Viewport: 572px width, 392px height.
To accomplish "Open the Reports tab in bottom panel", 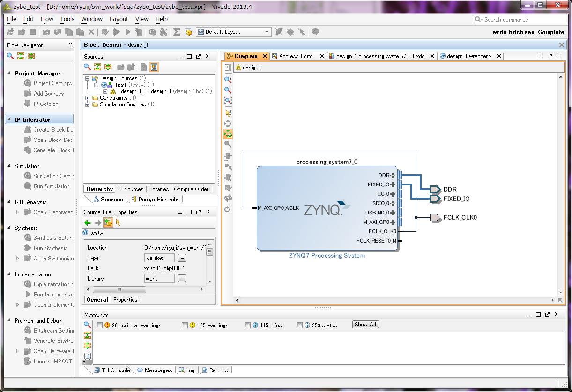I will (x=215, y=370).
